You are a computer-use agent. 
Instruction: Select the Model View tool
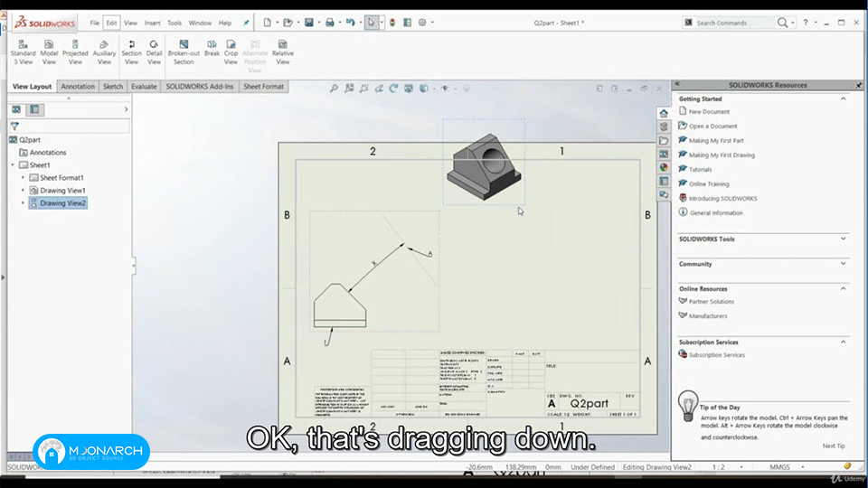coord(49,52)
